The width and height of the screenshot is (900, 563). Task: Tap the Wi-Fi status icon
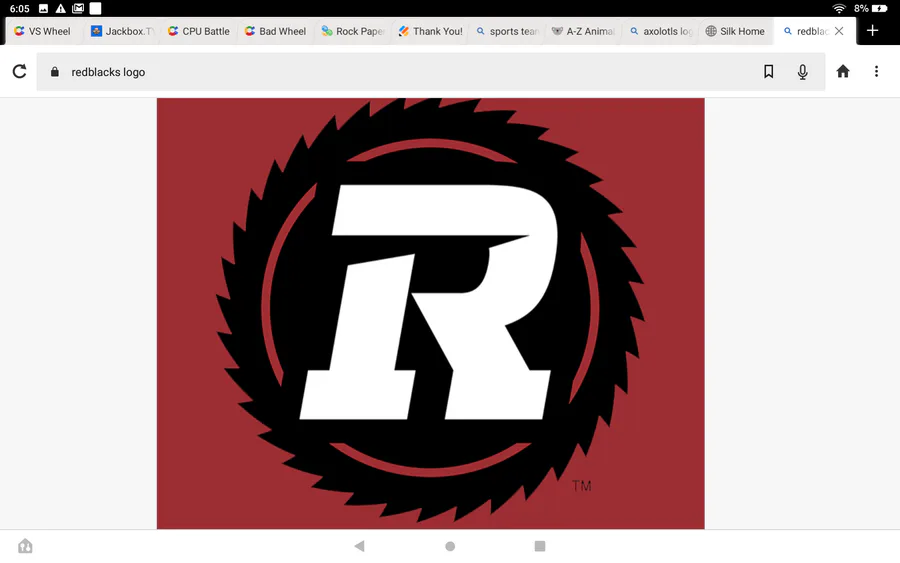(839, 8)
